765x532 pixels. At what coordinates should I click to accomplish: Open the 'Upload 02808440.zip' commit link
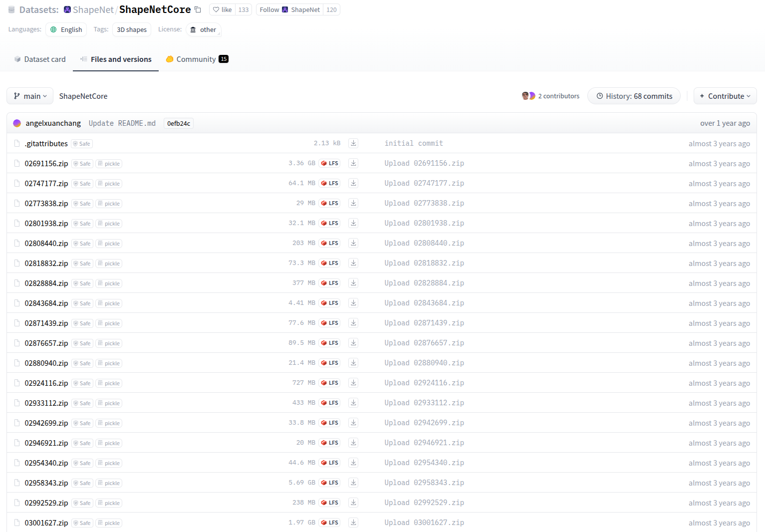[424, 243]
